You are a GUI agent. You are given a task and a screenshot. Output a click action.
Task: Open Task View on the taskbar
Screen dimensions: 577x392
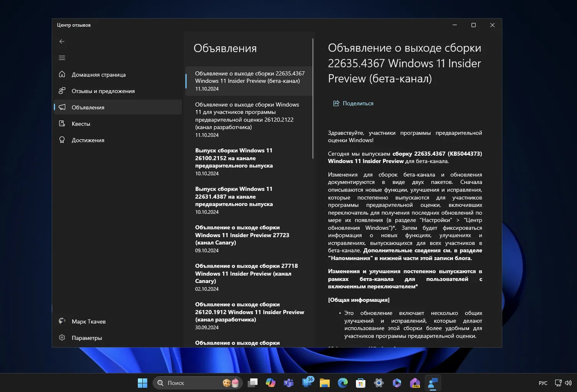click(252, 383)
